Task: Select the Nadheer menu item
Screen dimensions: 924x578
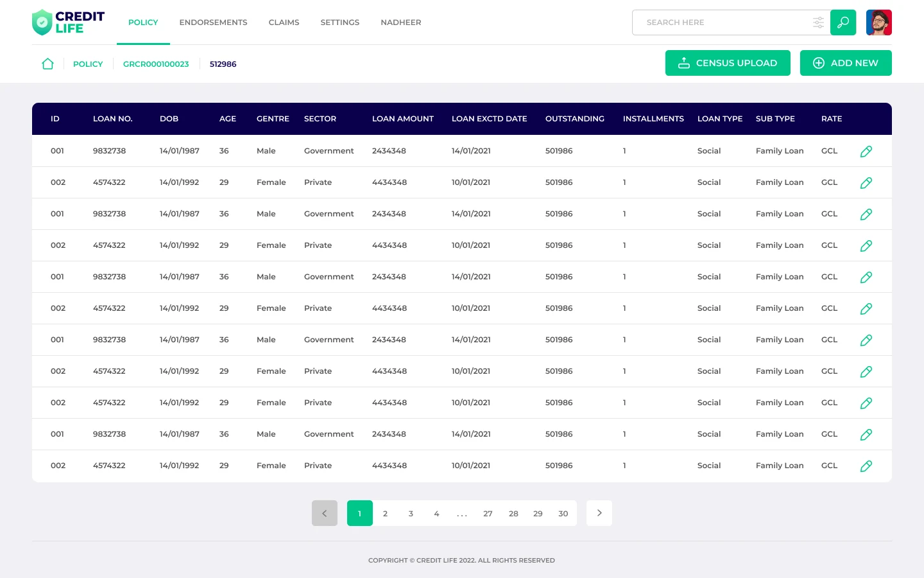Action: point(401,22)
